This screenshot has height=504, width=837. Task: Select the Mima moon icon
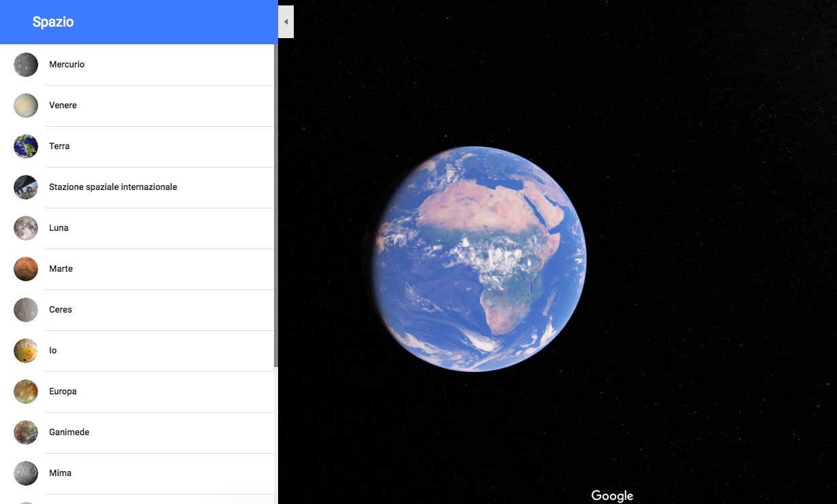pos(26,473)
